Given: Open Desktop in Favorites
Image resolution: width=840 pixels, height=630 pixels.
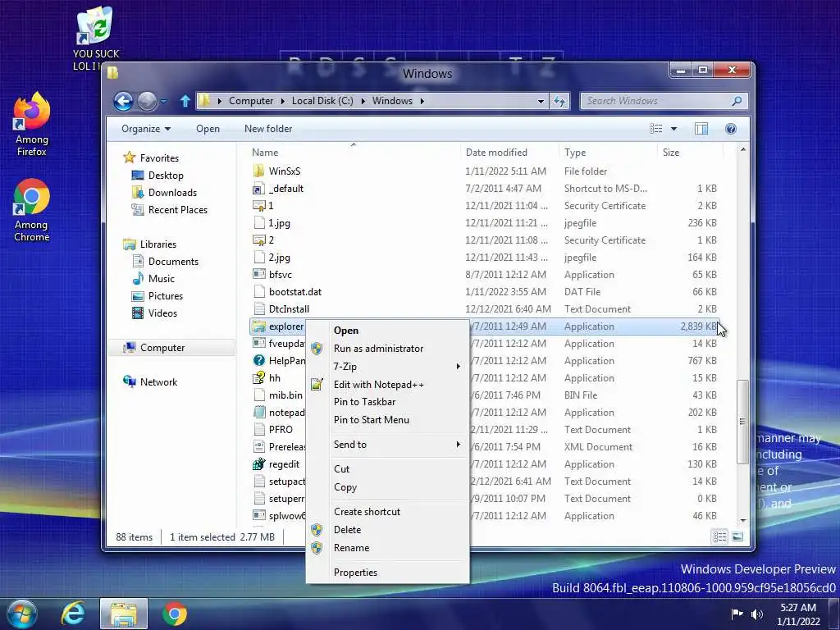Looking at the screenshot, I should pyautogui.click(x=157, y=176).
